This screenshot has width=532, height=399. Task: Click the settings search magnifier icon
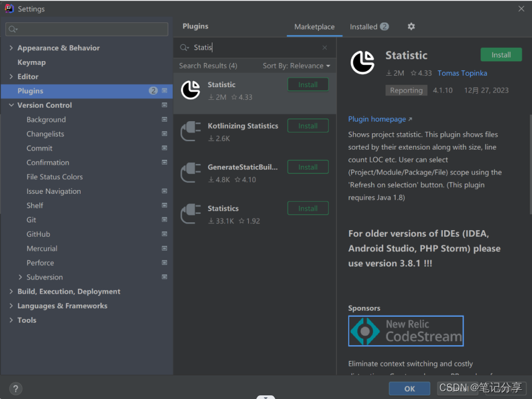(x=13, y=30)
